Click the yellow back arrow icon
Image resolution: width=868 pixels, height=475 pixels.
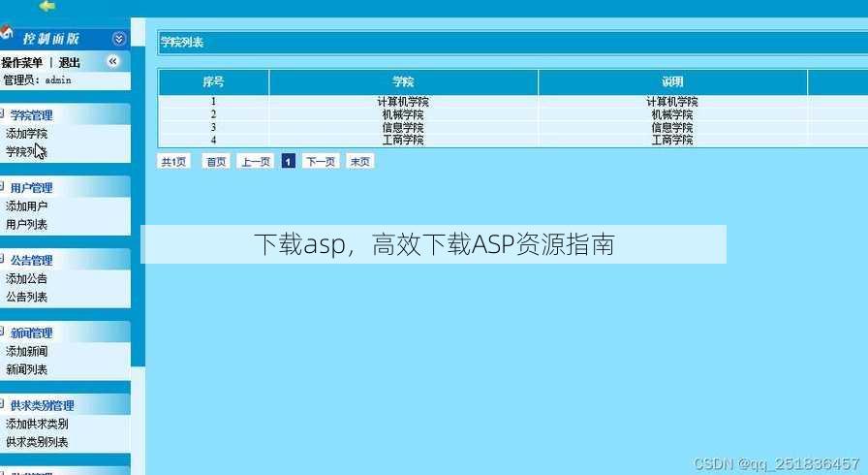point(47,6)
